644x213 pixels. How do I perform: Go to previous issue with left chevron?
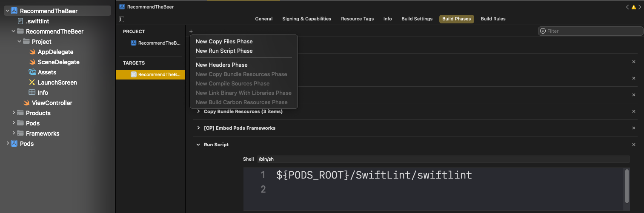point(627,7)
